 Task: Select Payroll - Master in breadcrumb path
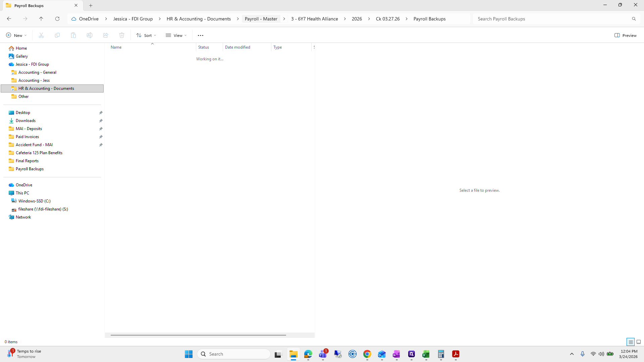pyautogui.click(x=261, y=19)
